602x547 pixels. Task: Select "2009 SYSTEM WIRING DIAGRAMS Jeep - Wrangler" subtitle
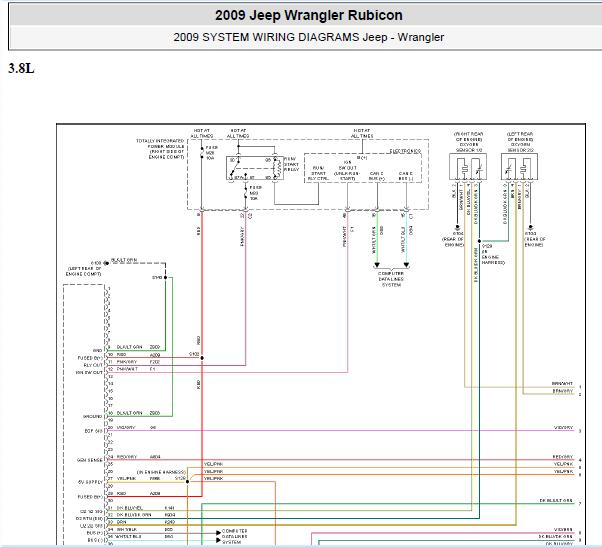(309, 37)
